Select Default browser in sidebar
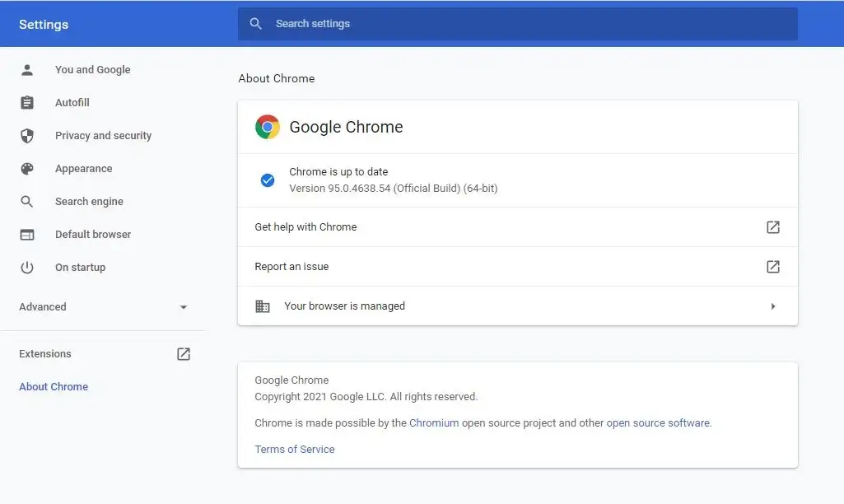 (92, 234)
